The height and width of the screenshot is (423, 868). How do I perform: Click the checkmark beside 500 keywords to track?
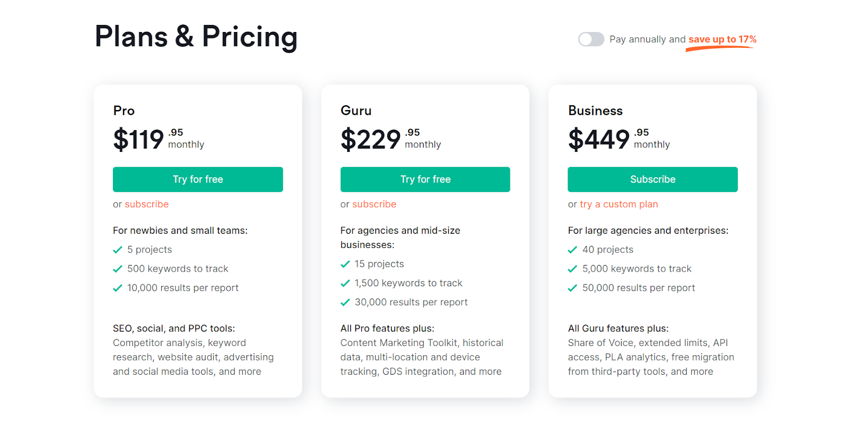tap(117, 269)
